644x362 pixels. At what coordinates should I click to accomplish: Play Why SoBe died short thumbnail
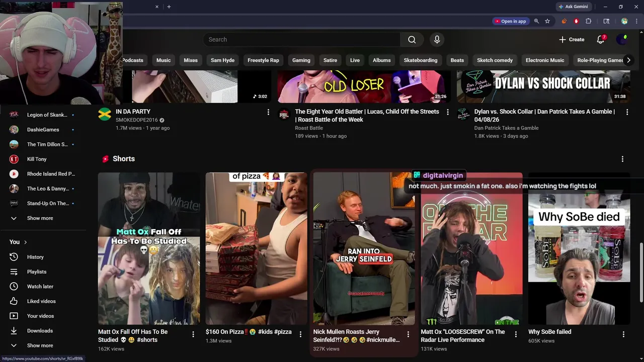[579, 249]
